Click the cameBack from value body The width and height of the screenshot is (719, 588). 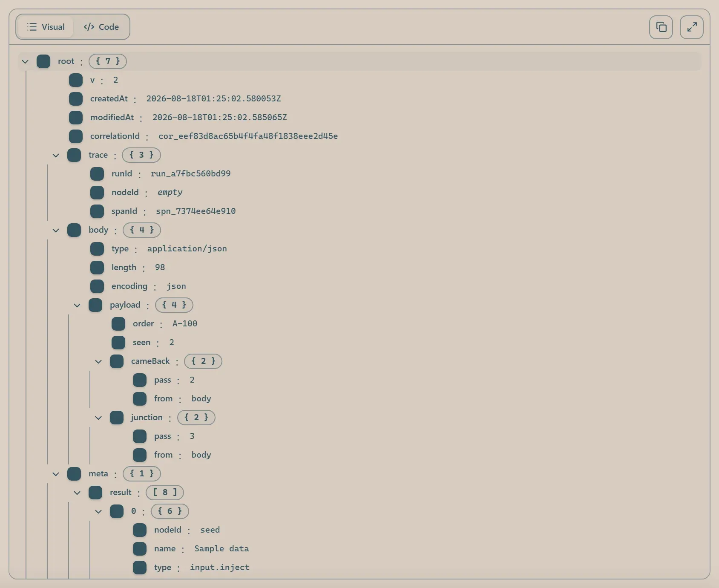(x=201, y=399)
